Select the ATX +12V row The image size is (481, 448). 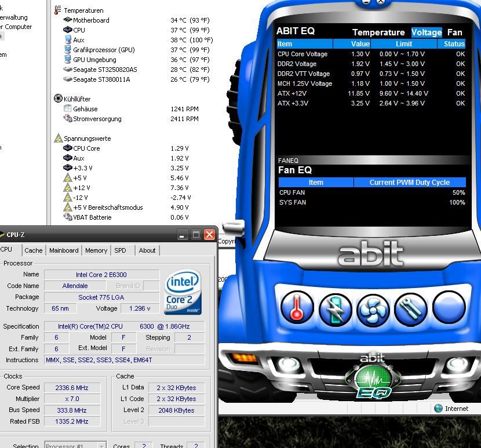point(371,93)
